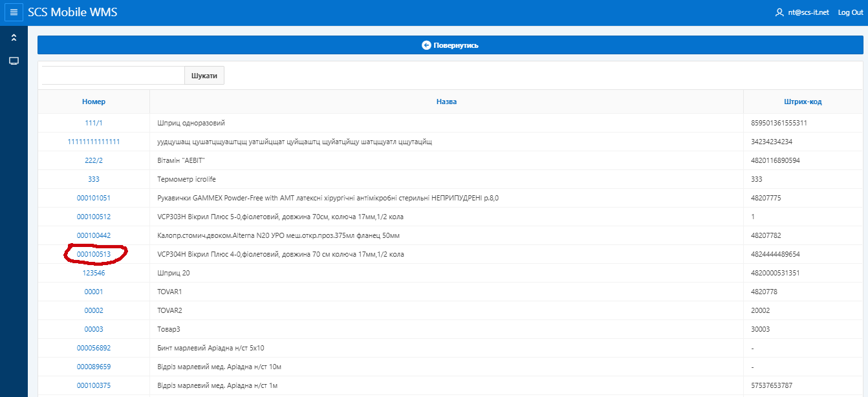This screenshot has height=397, width=868.
Task: Open the hamburger navigation menu
Action: (14, 12)
